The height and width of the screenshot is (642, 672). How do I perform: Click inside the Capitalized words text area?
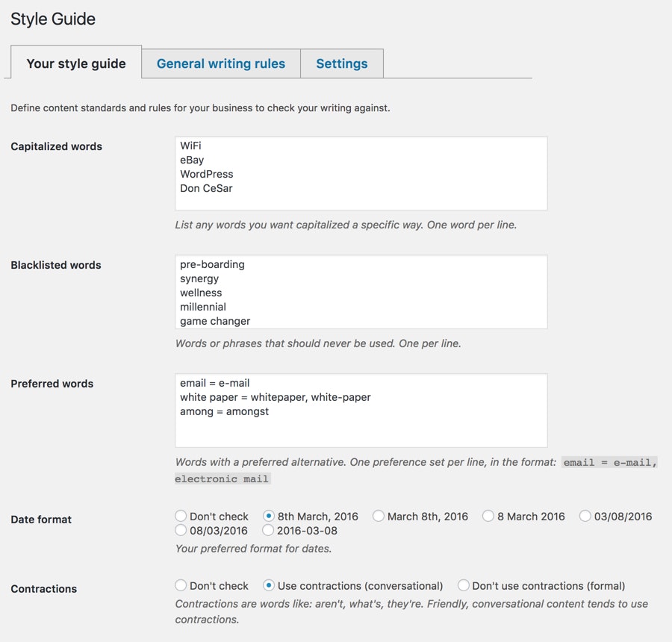361,172
